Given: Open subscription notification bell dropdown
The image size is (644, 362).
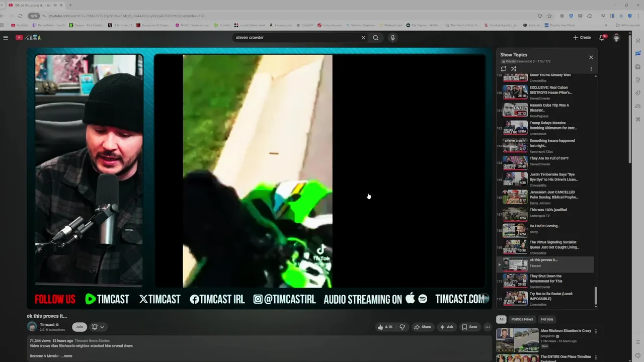Looking at the screenshot, I should (x=98, y=327).
